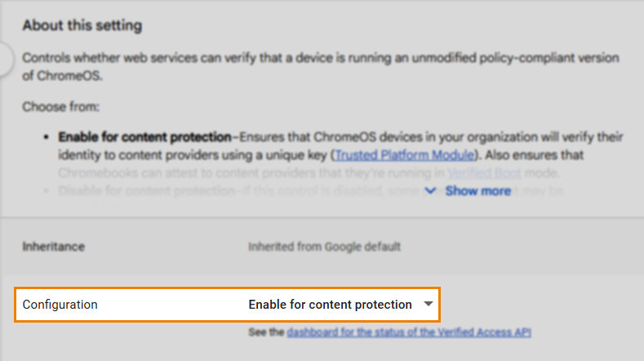Click the partial circle at left edge
Viewport: 644px width, 361px height.
coord(5,60)
